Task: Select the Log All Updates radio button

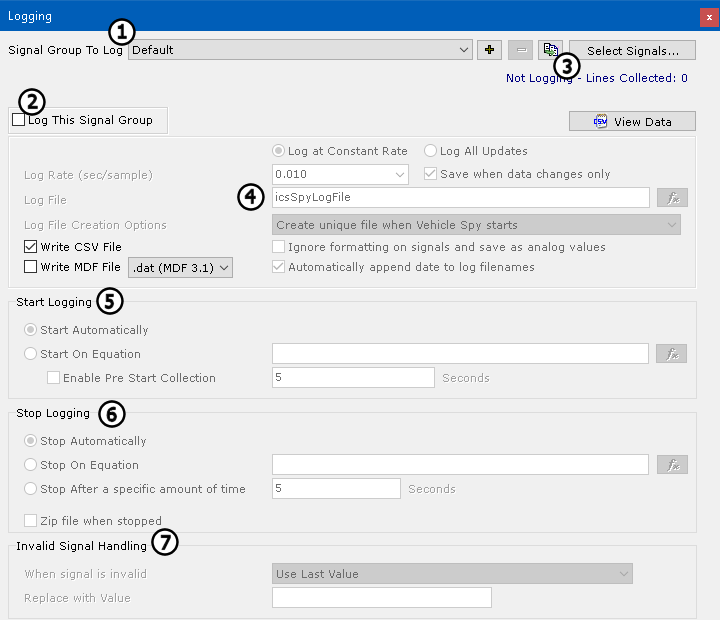Action: click(x=431, y=151)
